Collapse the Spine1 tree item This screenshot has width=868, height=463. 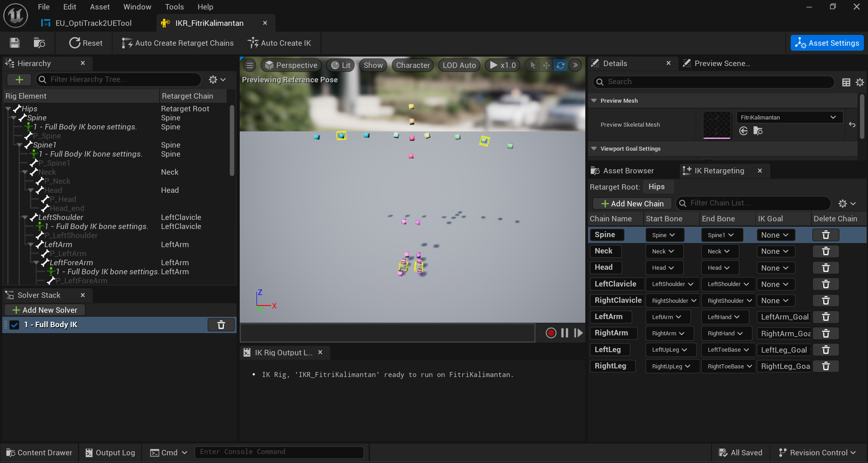pyautogui.click(x=19, y=145)
